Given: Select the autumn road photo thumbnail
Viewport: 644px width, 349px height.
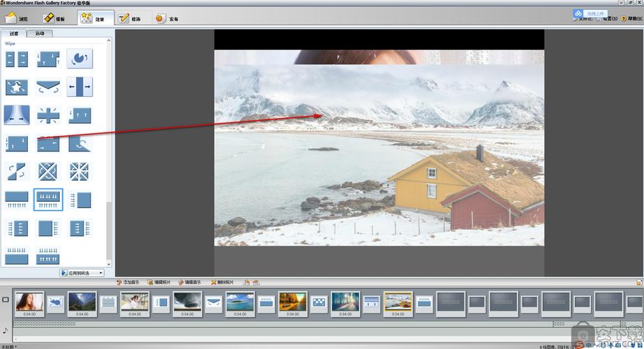Looking at the screenshot, I should pyautogui.click(x=292, y=304).
